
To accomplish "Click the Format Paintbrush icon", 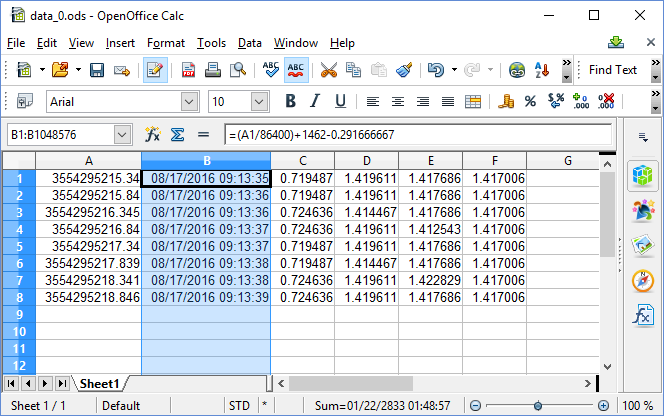I will coord(404,70).
